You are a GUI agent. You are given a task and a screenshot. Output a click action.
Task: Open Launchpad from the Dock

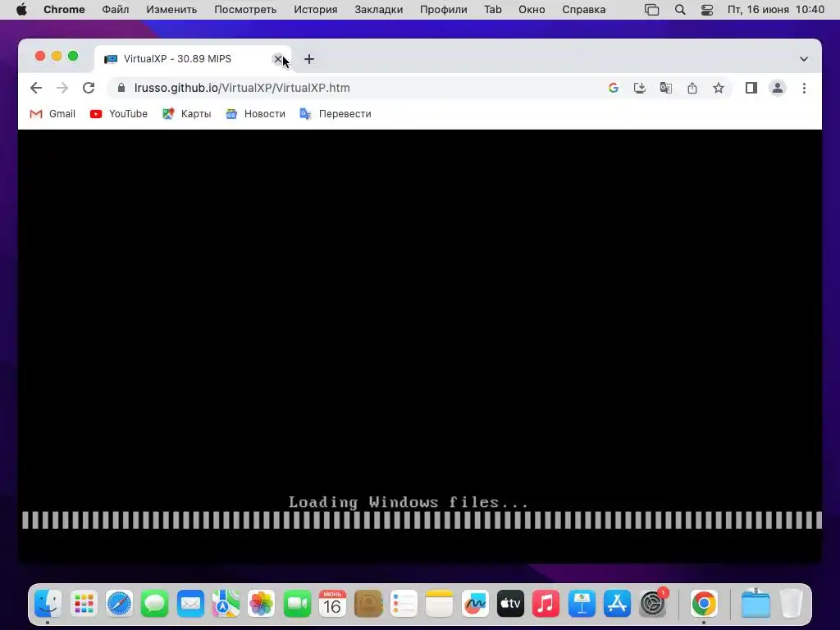coord(84,604)
